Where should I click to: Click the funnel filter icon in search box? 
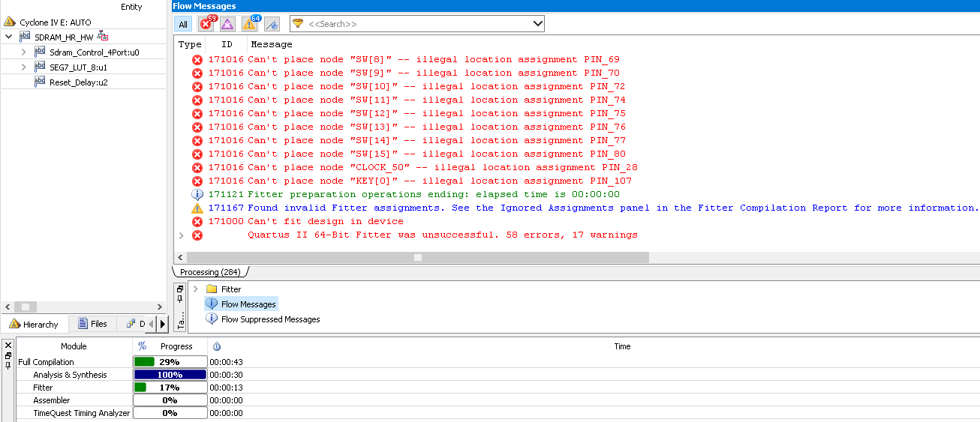tap(298, 24)
